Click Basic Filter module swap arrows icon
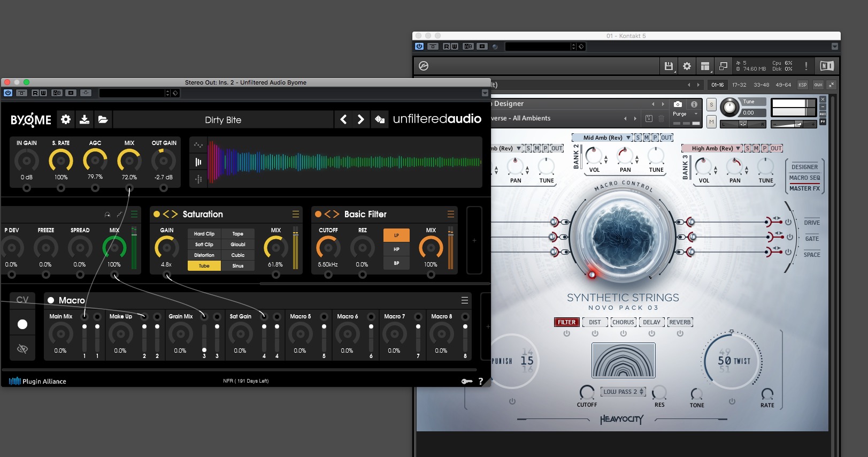 click(332, 214)
